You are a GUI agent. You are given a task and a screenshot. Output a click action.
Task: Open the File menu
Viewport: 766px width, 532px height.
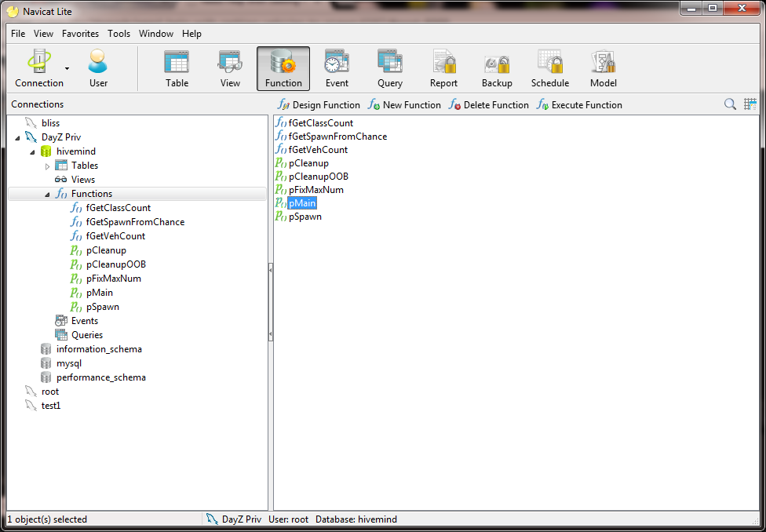coord(18,34)
